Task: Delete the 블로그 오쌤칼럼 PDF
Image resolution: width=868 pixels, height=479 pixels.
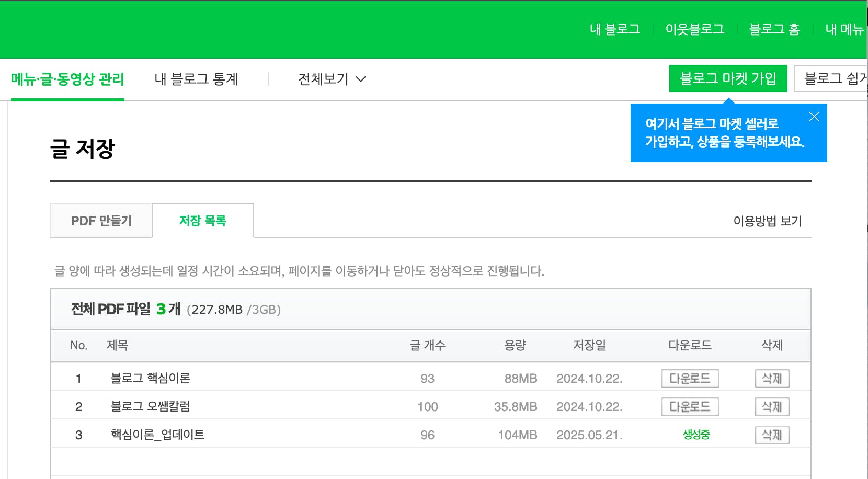Action: [x=772, y=407]
